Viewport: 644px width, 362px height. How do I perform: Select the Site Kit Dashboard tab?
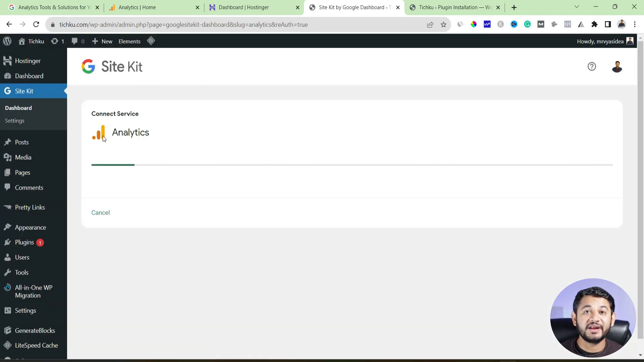point(354,7)
